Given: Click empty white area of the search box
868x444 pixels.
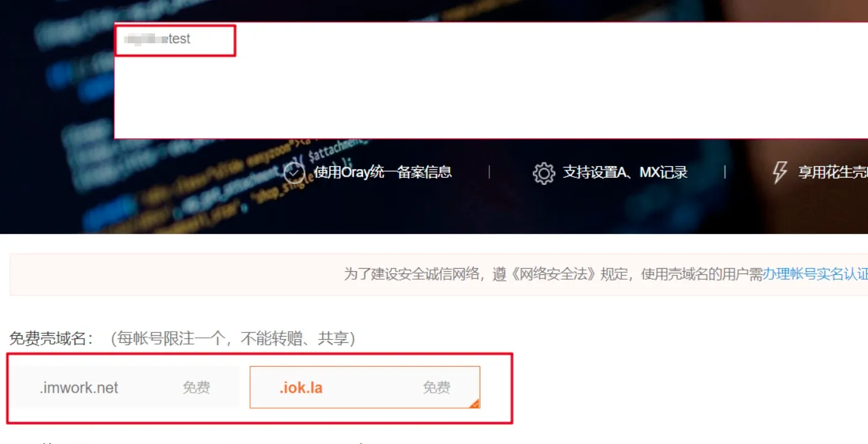Looking at the screenshot, I should click(491, 93).
